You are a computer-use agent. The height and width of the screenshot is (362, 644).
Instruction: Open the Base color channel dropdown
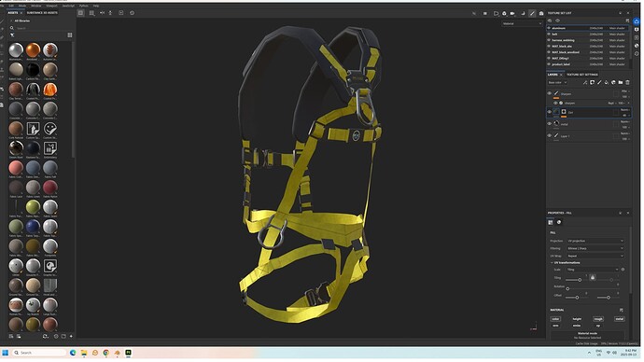coord(557,83)
